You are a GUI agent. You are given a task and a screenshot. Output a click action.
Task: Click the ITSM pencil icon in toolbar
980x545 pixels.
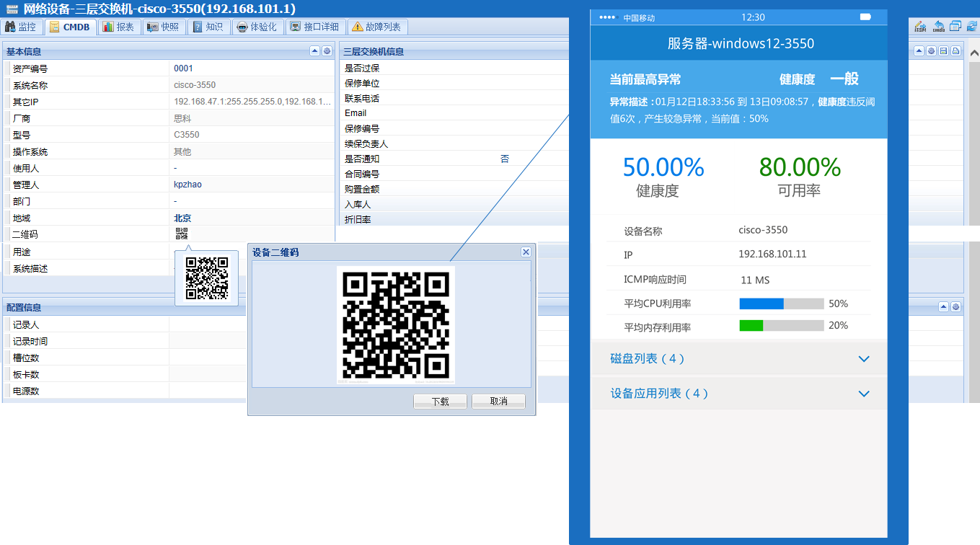(x=920, y=27)
